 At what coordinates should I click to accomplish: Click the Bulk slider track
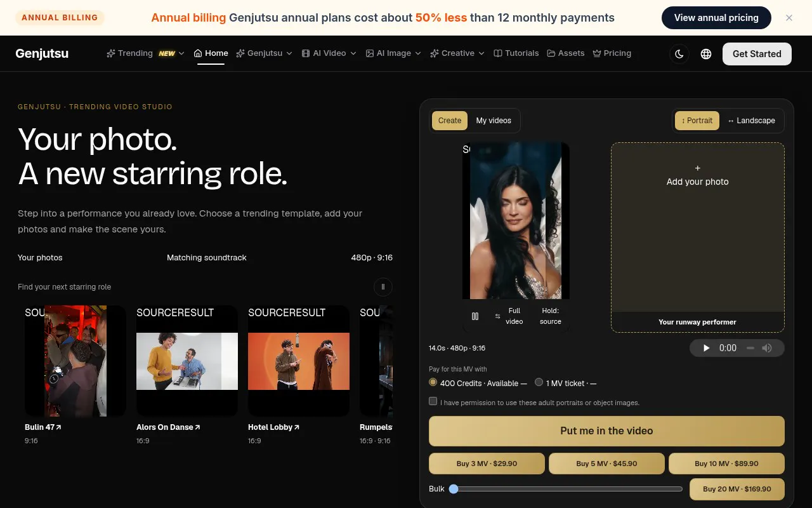click(x=566, y=489)
